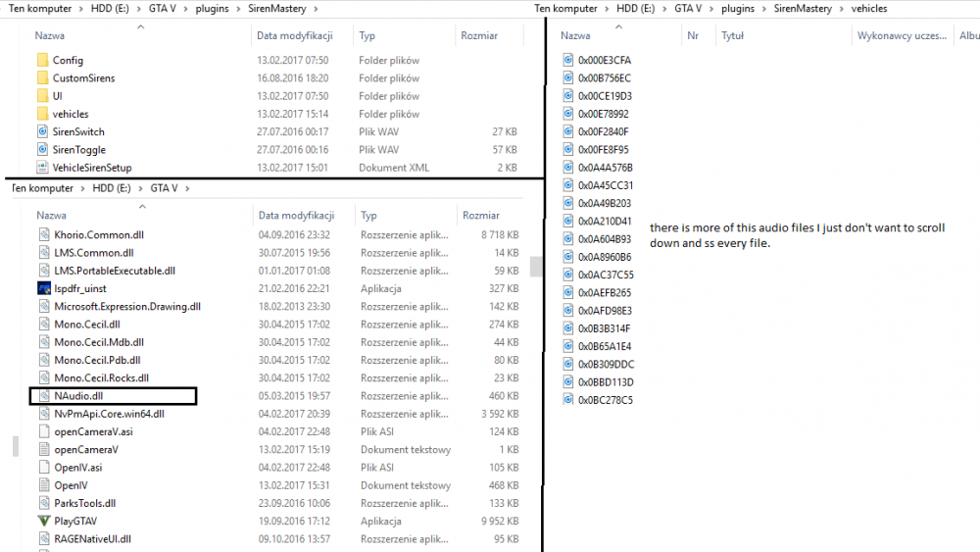The width and height of the screenshot is (980, 552).
Task: Select audio file 0x0B3B314F icon
Action: [x=567, y=328]
